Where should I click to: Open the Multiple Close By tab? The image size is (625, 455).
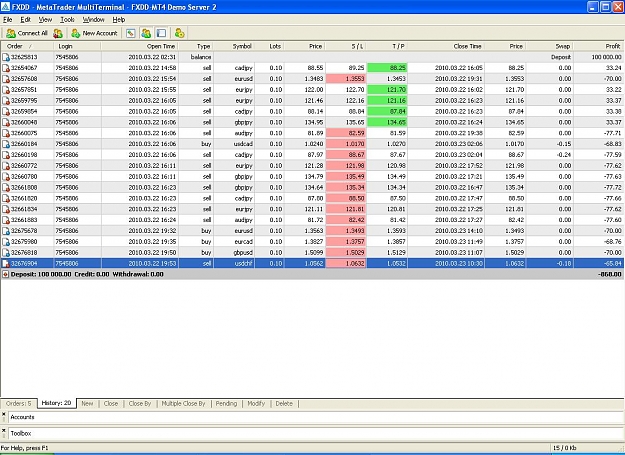tap(183, 404)
